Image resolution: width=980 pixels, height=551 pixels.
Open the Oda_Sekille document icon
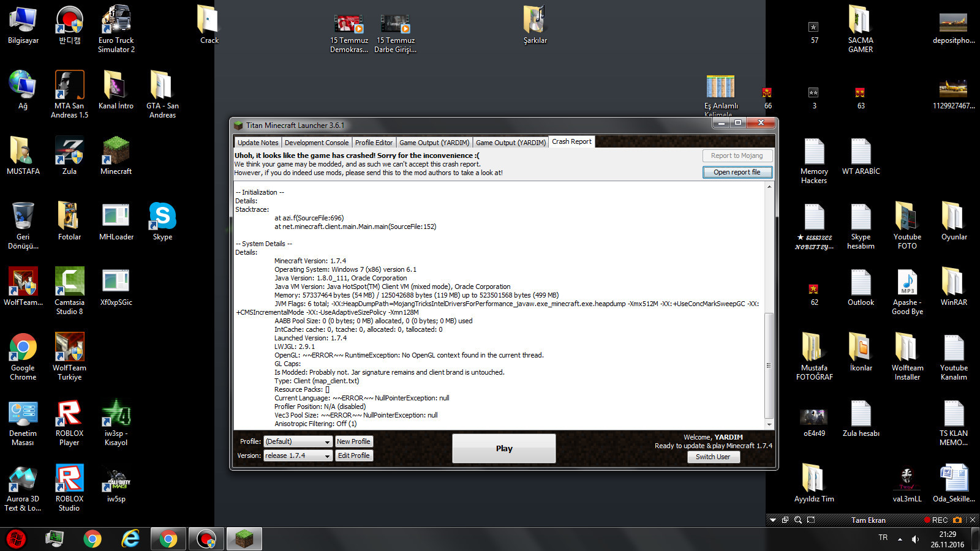[954, 483]
